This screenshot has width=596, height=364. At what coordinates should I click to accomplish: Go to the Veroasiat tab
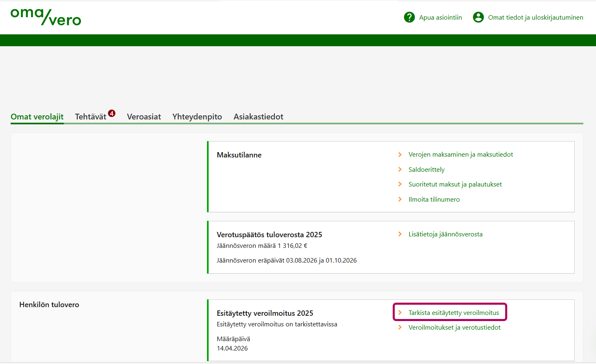tap(144, 117)
